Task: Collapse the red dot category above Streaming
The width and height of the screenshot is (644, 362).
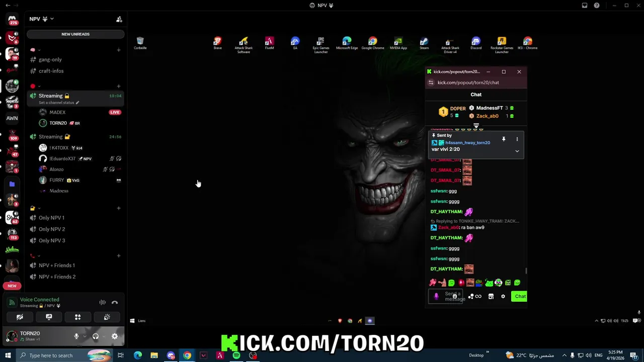Action: point(35,86)
